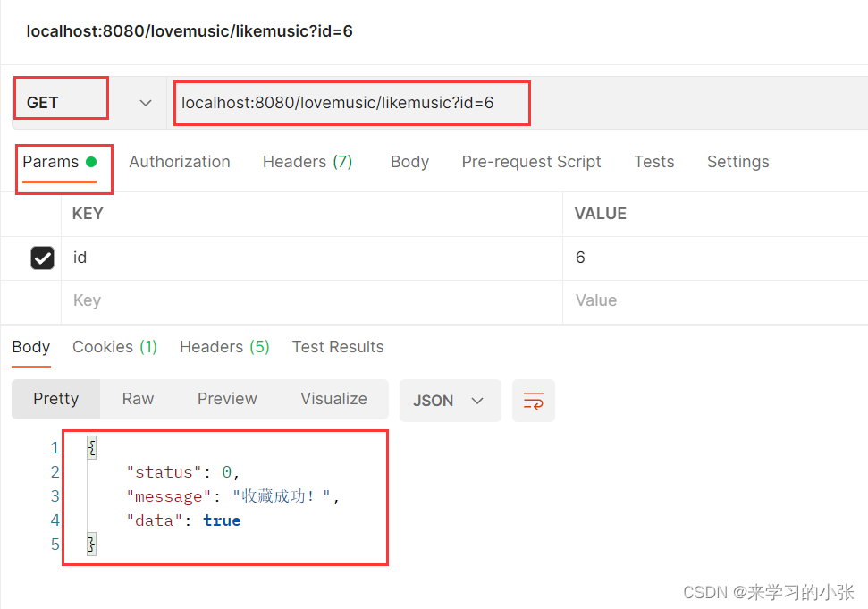Collapse JSON at opening brace line 1
This screenshot has width=868, height=609.
coord(92,447)
